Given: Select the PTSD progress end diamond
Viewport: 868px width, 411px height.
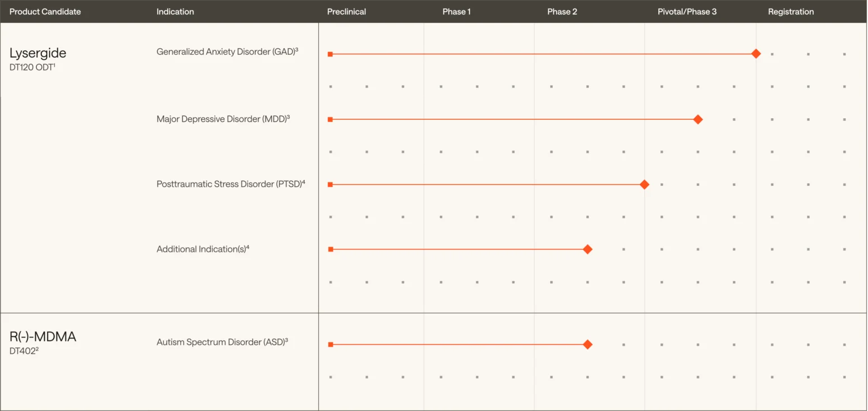Looking at the screenshot, I should [x=644, y=184].
